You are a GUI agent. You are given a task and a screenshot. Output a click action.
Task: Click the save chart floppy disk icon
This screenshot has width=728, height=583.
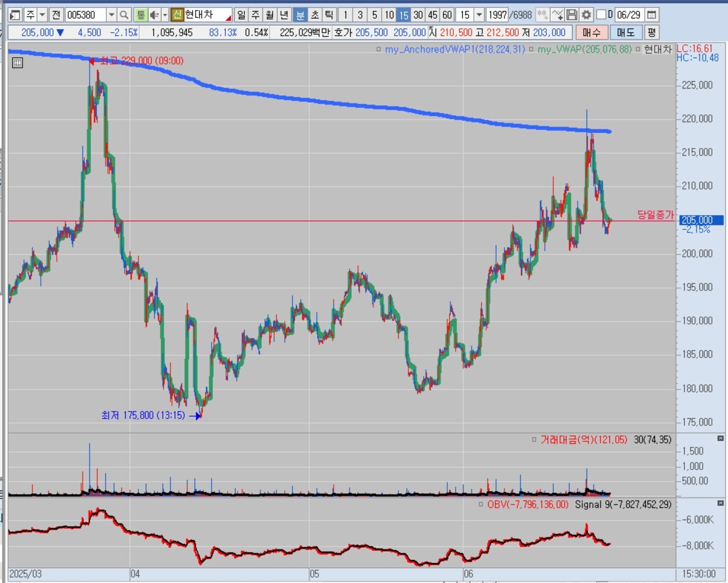(x=571, y=15)
